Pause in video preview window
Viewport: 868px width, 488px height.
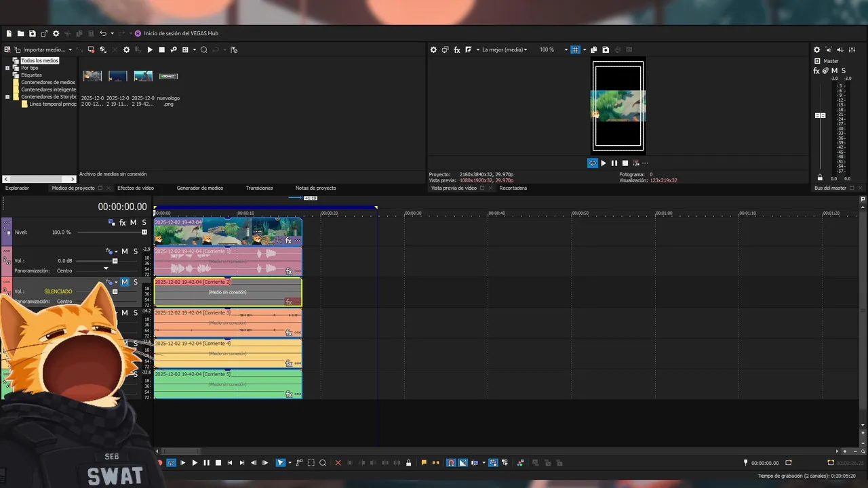tap(614, 163)
